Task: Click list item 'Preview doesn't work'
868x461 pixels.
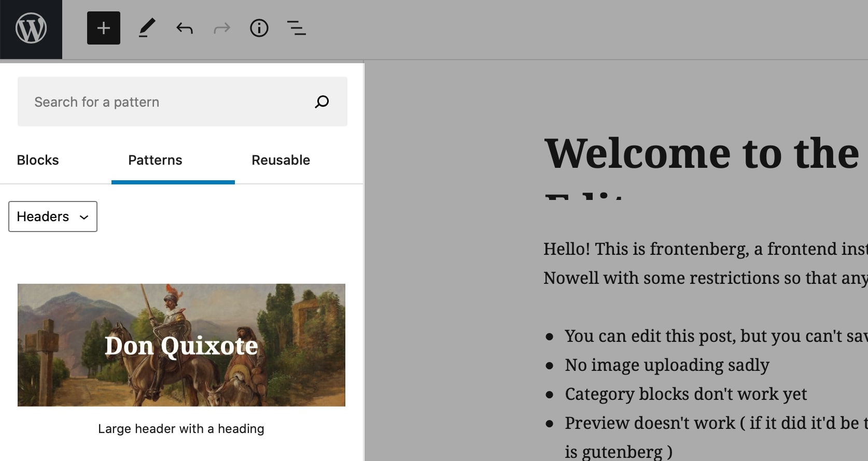Action: pos(716,437)
